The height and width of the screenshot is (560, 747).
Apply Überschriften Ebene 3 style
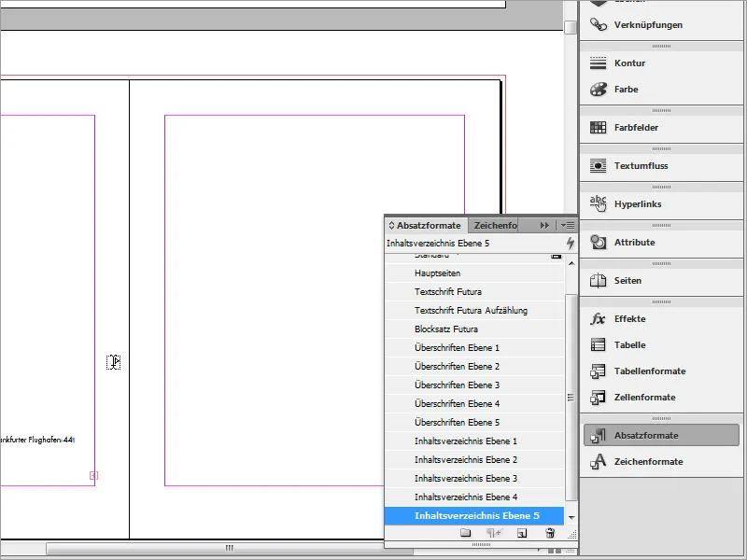click(474, 385)
